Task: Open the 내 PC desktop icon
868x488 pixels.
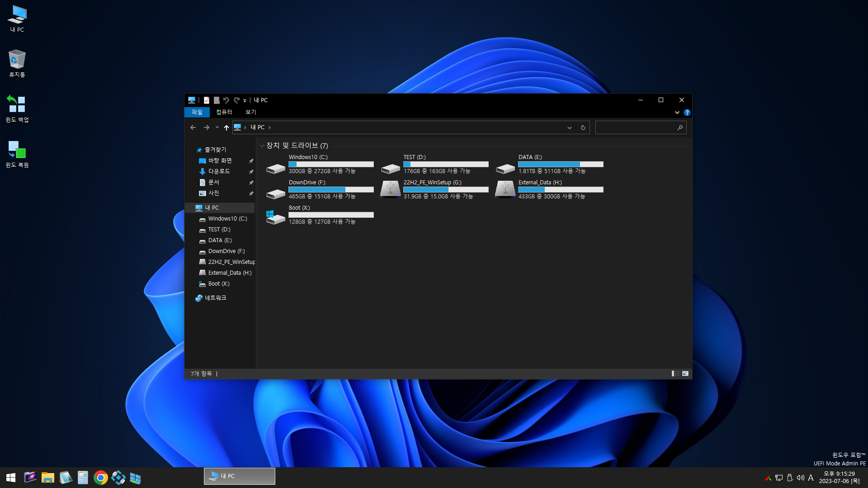Action: pyautogui.click(x=17, y=19)
